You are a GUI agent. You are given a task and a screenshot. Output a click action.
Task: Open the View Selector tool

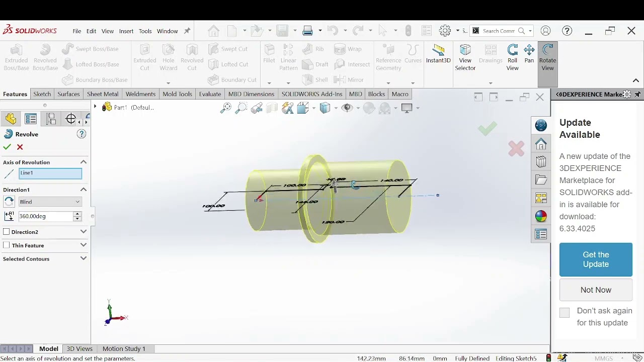point(465,58)
